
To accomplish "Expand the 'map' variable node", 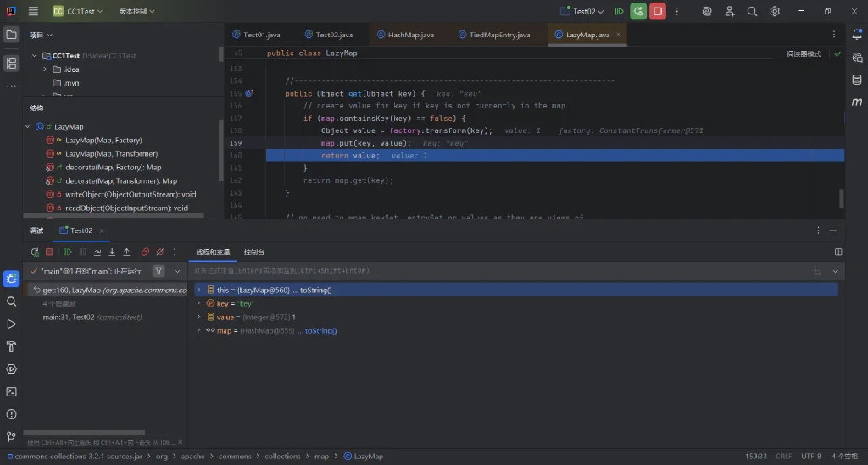I will 198,330.
